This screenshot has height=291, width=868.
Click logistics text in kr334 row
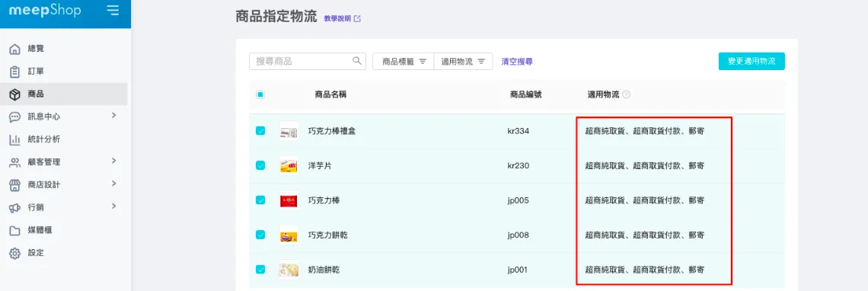click(645, 131)
